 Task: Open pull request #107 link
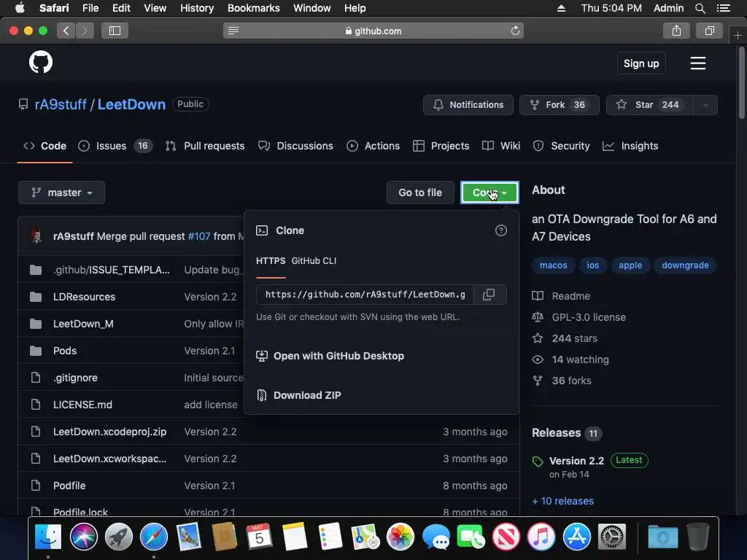pos(199,236)
